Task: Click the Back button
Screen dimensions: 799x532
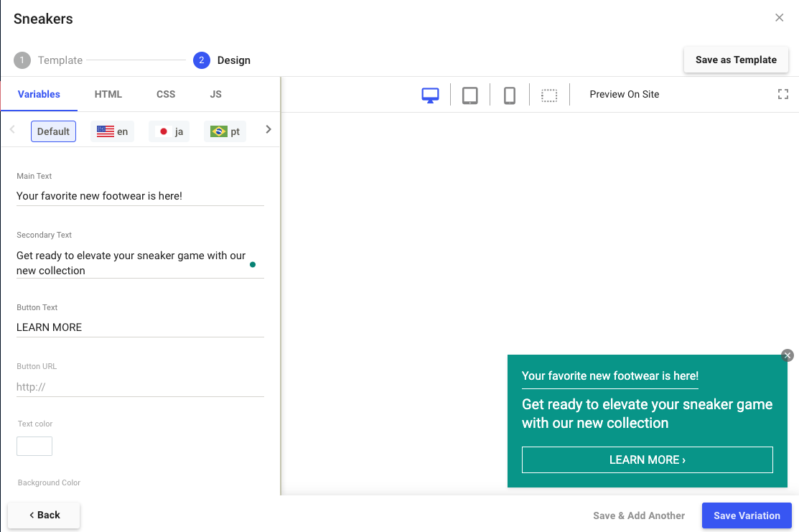Action: point(44,515)
